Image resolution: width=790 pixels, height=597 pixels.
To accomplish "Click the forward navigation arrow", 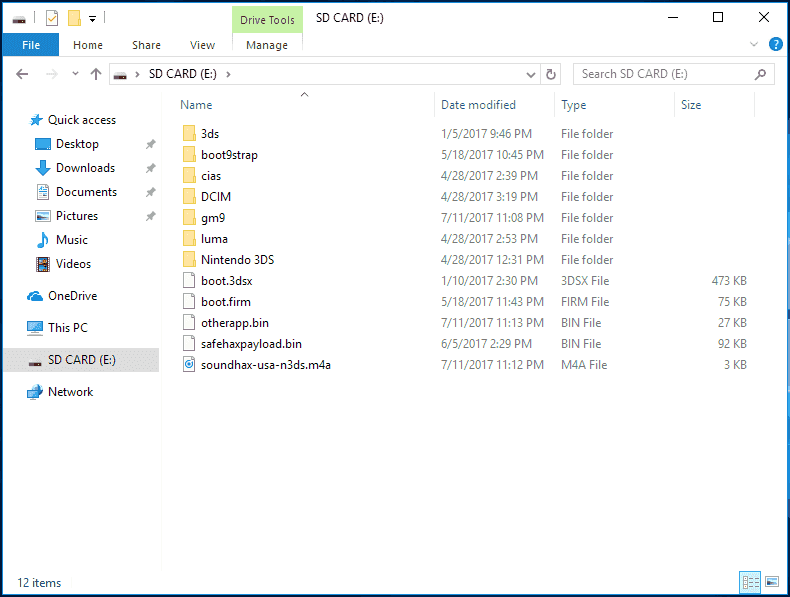I will (x=51, y=74).
